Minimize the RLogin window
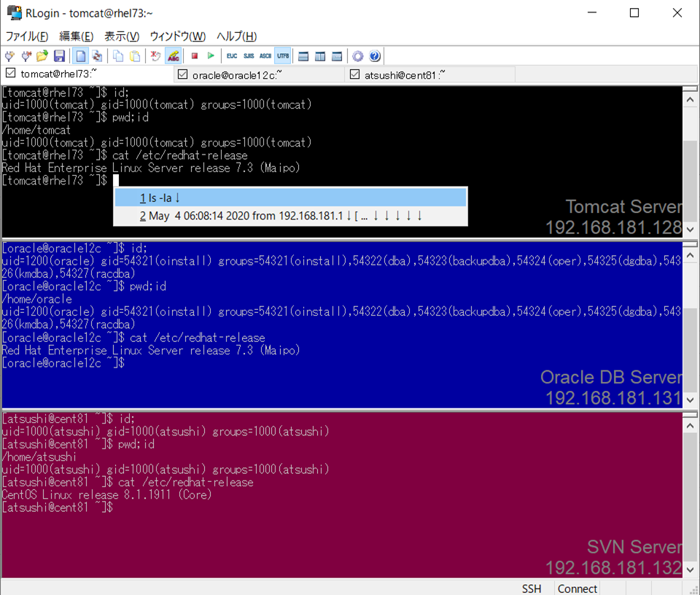The width and height of the screenshot is (700, 595). 592,12
